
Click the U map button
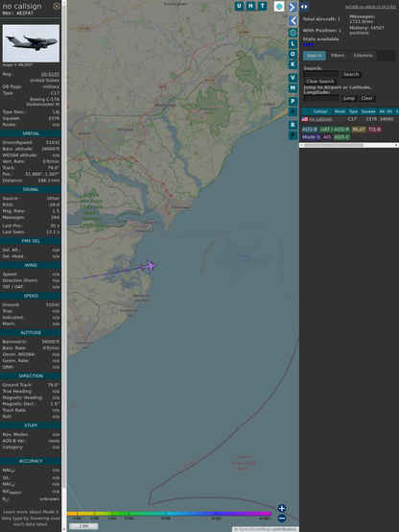click(239, 6)
